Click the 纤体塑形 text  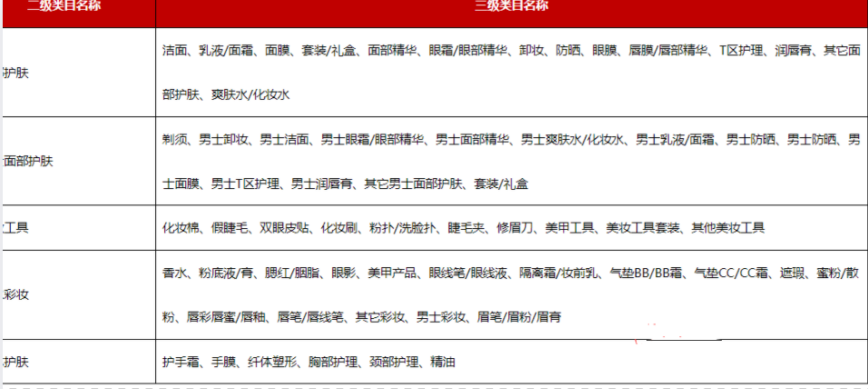(x=271, y=363)
